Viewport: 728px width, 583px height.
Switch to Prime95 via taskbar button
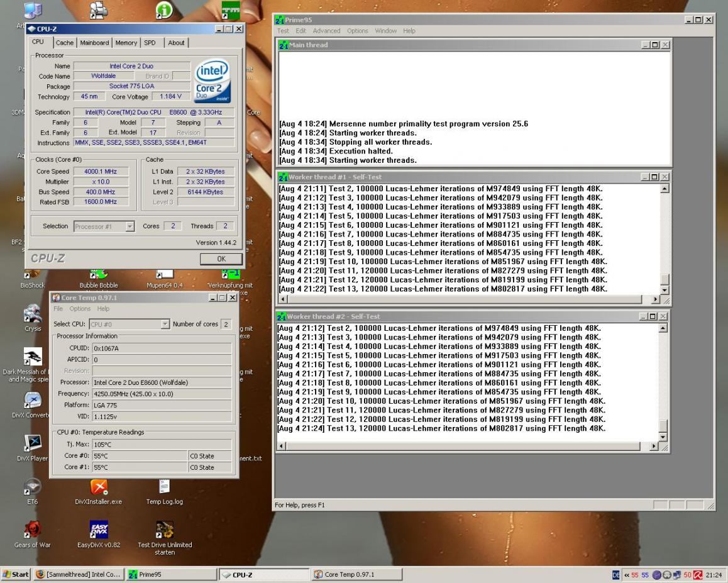tap(172, 575)
